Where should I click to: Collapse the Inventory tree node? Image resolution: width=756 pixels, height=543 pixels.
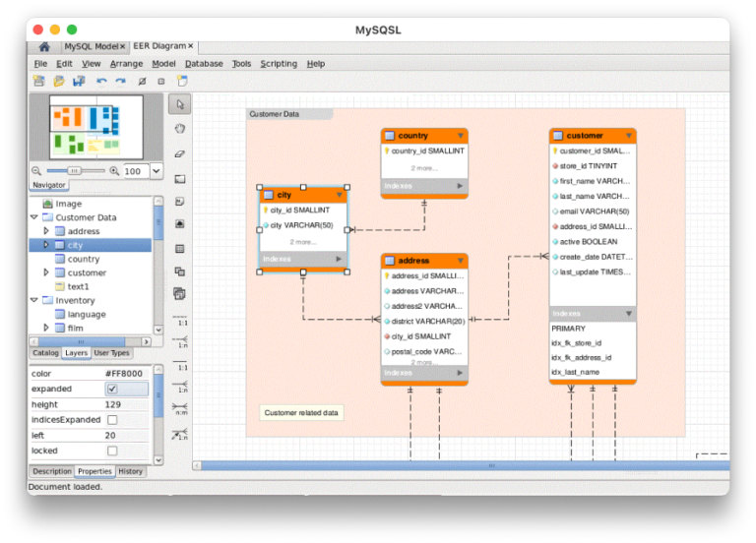click(x=34, y=300)
